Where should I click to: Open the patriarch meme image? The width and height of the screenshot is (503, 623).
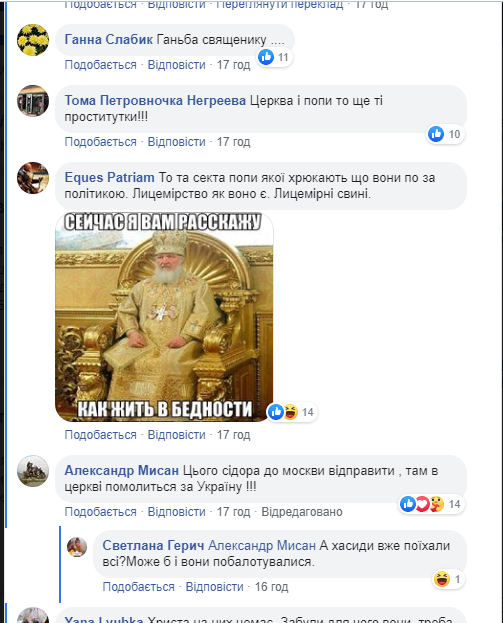point(164,317)
